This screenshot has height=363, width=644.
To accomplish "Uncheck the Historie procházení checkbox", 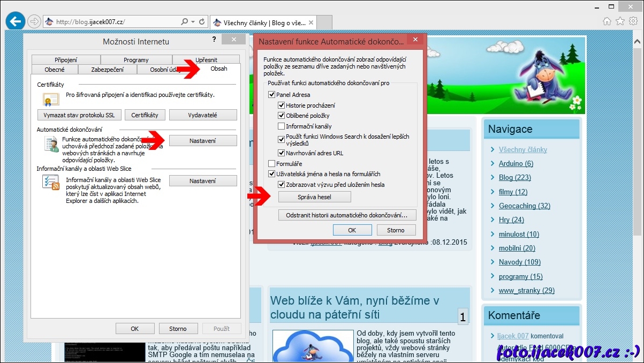I will 282,105.
